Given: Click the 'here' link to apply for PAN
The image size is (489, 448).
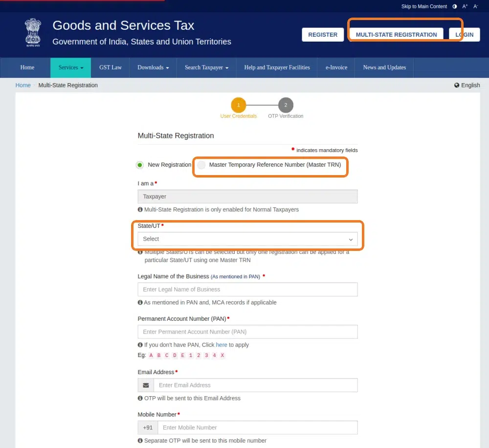Looking at the screenshot, I should click(222, 345).
